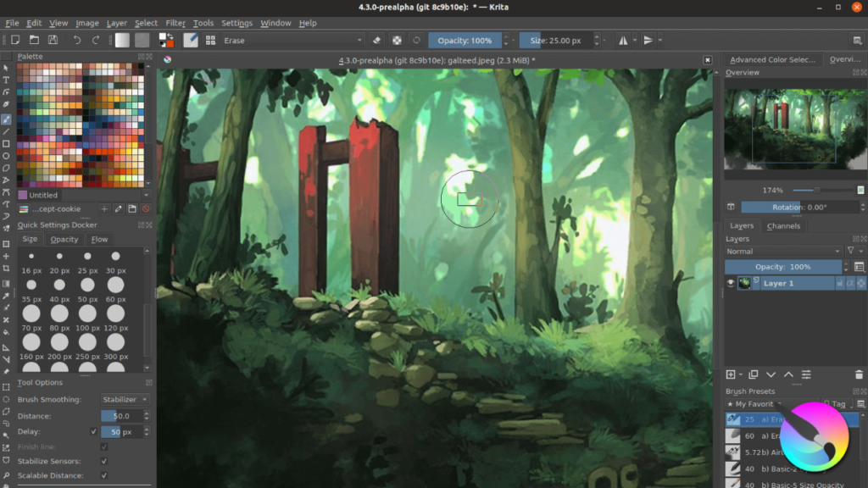
Task: Toggle preserve alpha in the toolbar
Action: 397,40
